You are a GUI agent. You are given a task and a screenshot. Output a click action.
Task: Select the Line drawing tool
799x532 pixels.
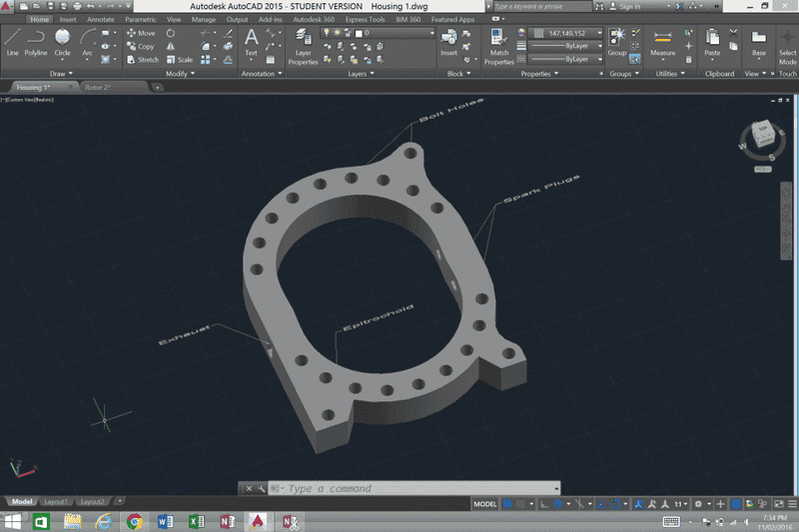[x=12, y=41]
